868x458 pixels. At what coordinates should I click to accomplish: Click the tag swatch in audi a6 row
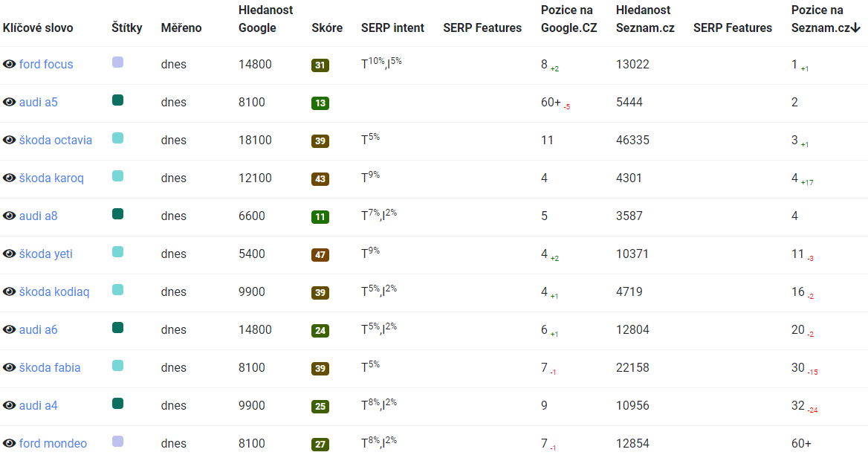click(x=118, y=328)
